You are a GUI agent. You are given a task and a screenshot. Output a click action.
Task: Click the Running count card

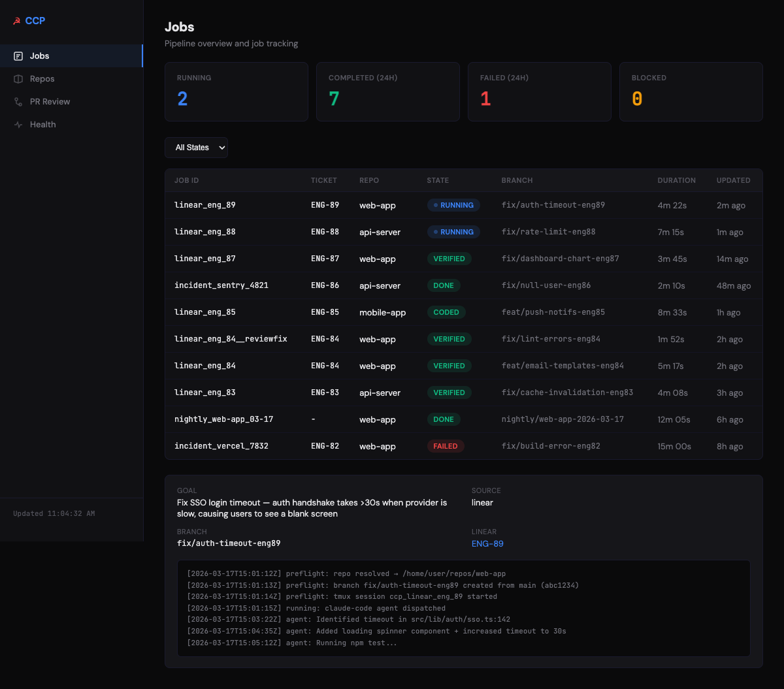(x=237, y=92)
